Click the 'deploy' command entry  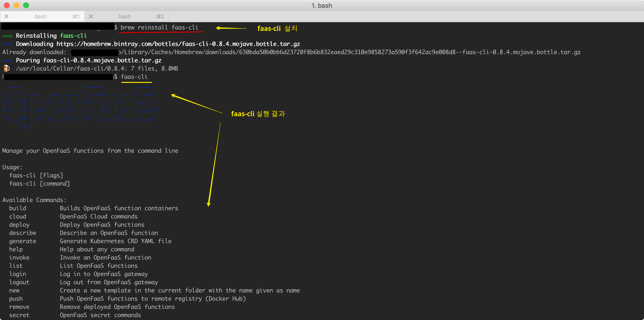coord(19,225)
